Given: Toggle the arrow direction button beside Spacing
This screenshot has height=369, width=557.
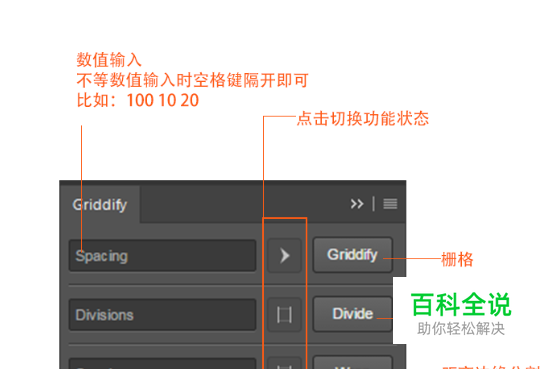Looking at the screenshot, I should coord(285,255).
